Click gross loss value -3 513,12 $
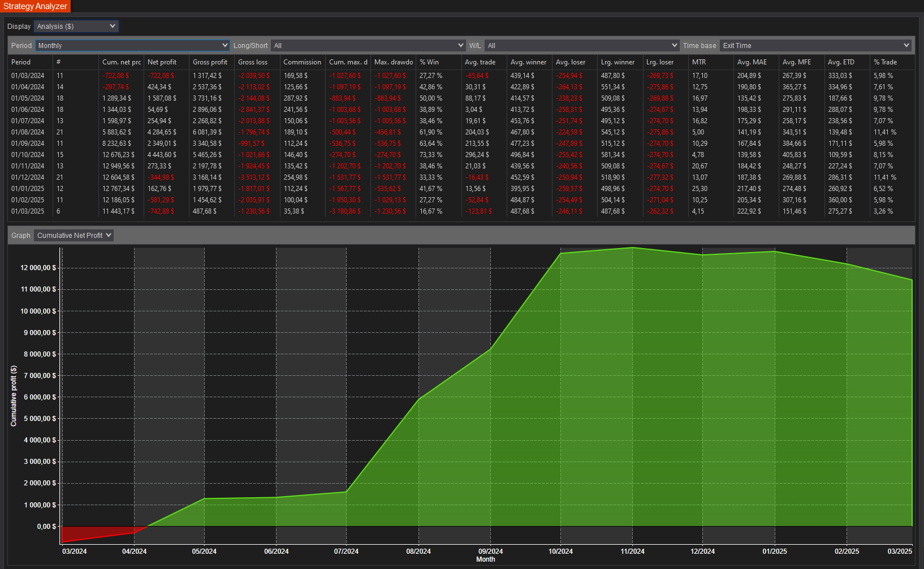This screenshot has height=569, width=924. (254, 177)
